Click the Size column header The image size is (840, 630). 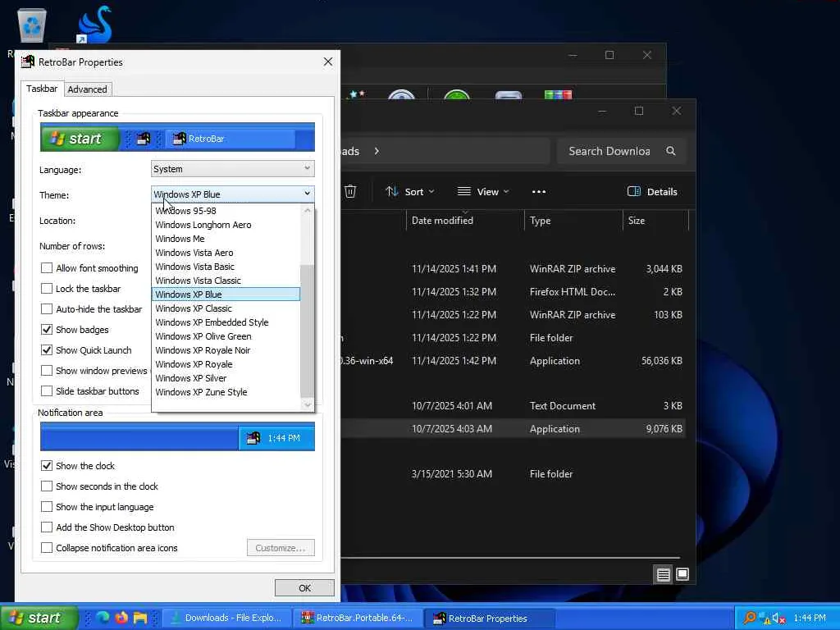[637, 220]
